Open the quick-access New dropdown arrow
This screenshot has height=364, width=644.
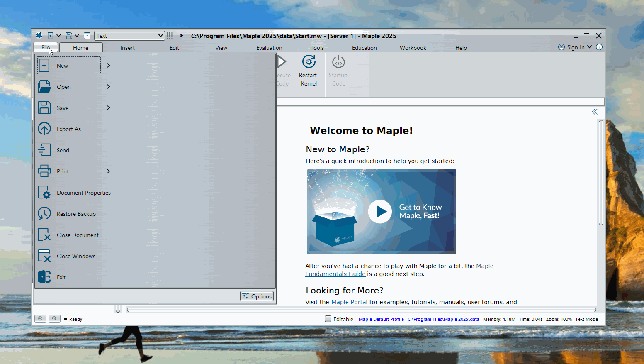(x=58, y=36)
